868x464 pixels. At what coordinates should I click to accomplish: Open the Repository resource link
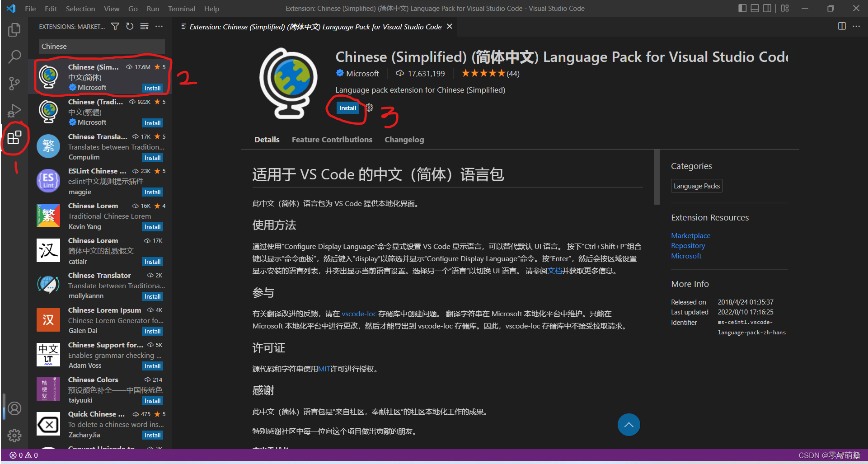tap(688, 245)
